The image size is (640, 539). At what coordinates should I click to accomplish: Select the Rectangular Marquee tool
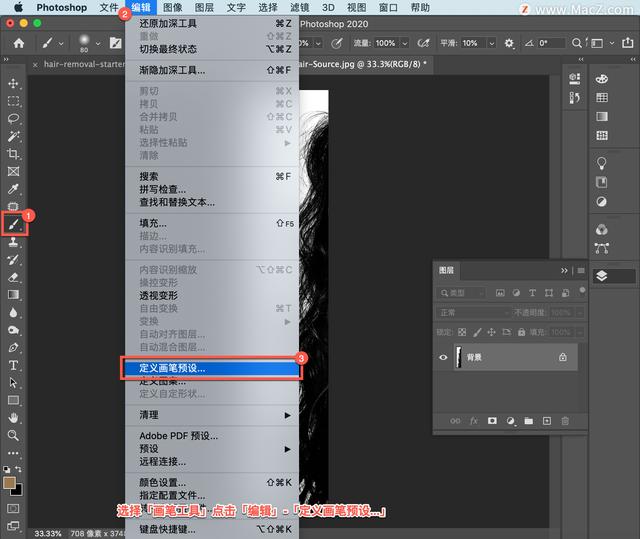pyautogui.click(x=13, y=101)
